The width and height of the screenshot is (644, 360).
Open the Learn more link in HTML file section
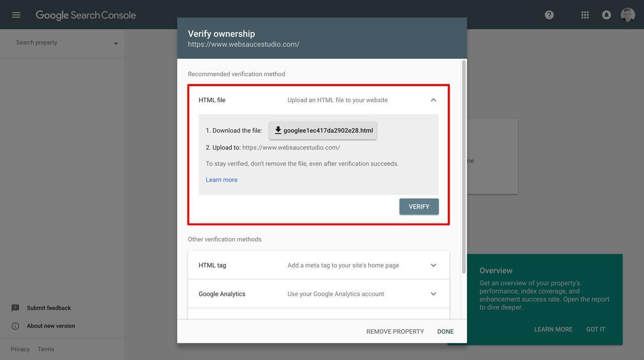tap(221, 180)
